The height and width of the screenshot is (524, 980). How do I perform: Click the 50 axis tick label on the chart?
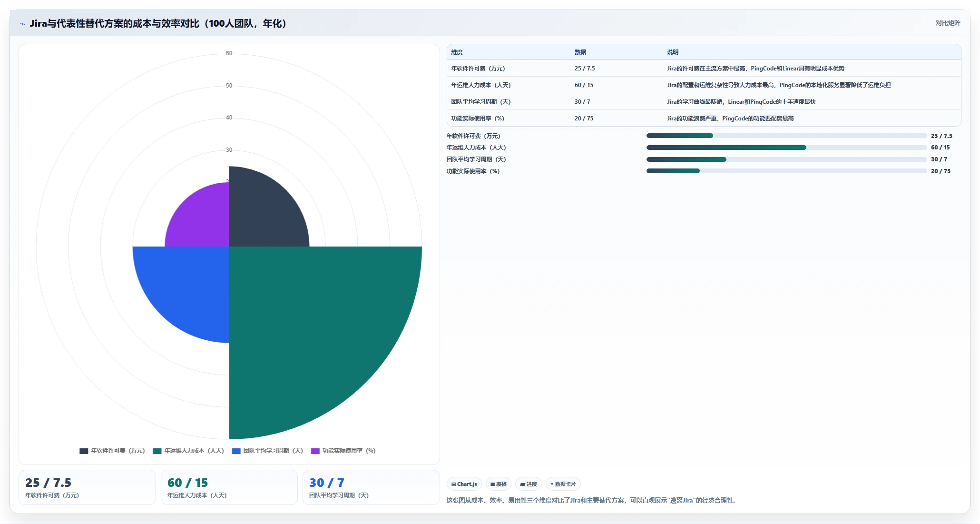pos(229,86)
